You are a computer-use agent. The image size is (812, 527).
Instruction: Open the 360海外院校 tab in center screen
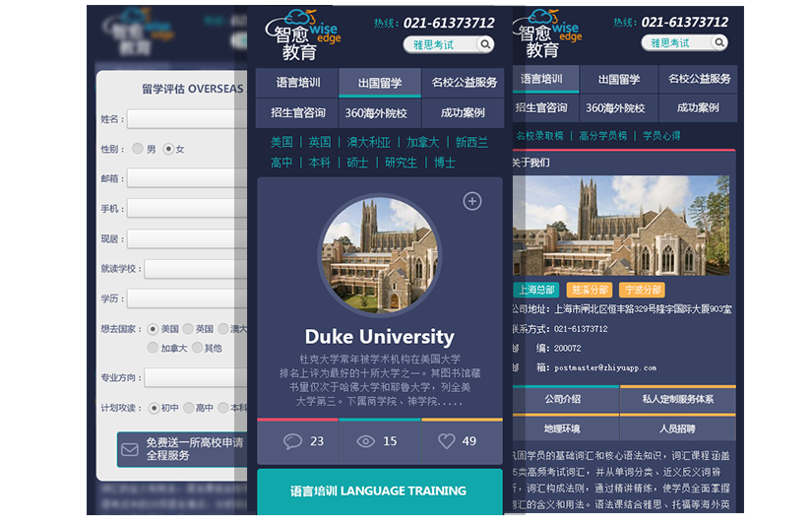click(x=379, y=112)
